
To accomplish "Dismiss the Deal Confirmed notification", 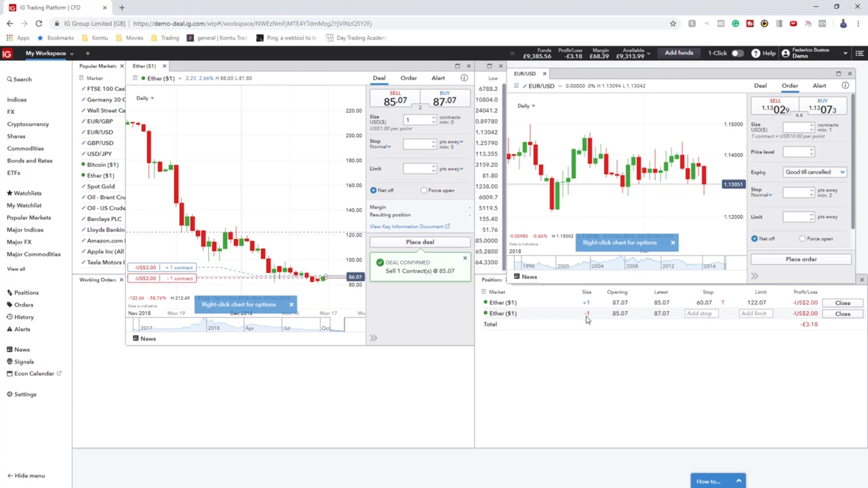I will click(x=465, y=258).
